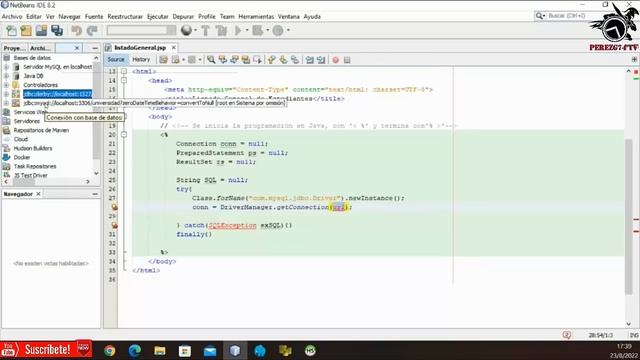Click the Open Project toolbar icon

click(x=41, y=31)
